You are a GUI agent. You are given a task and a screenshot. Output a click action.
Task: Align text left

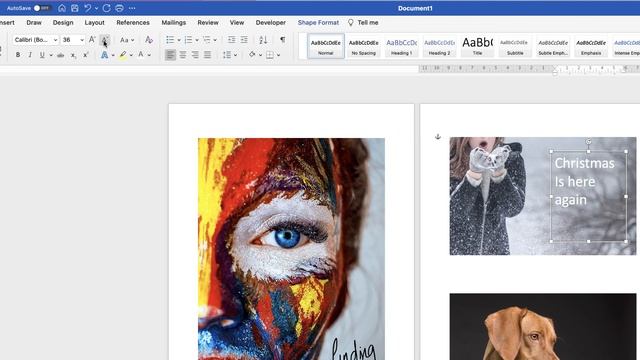point(170,55)
